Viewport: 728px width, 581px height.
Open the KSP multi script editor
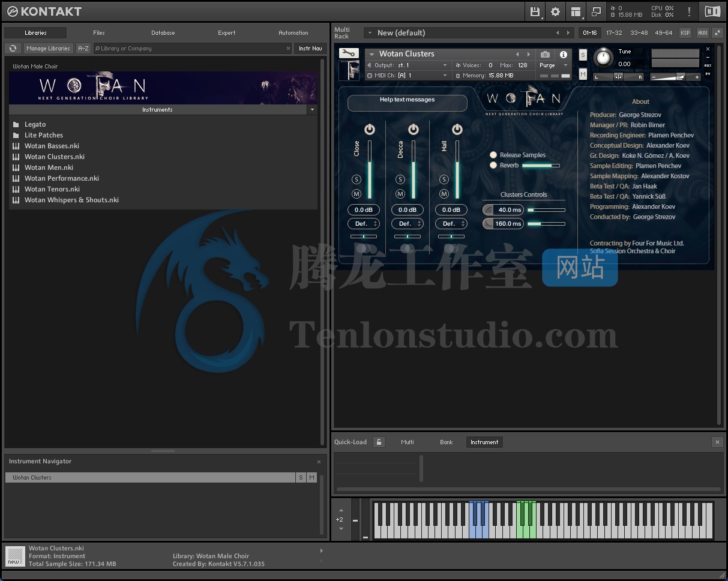(685, 32)
